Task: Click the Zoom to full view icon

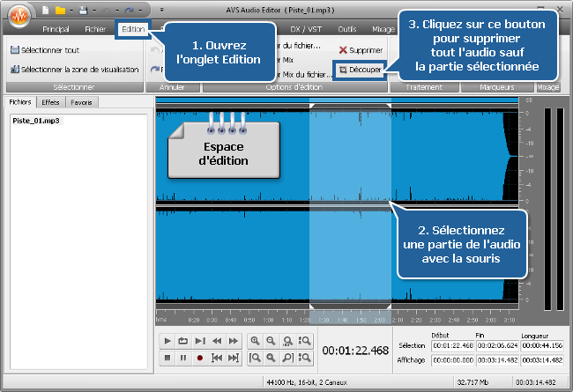Action: click(287, 341)
